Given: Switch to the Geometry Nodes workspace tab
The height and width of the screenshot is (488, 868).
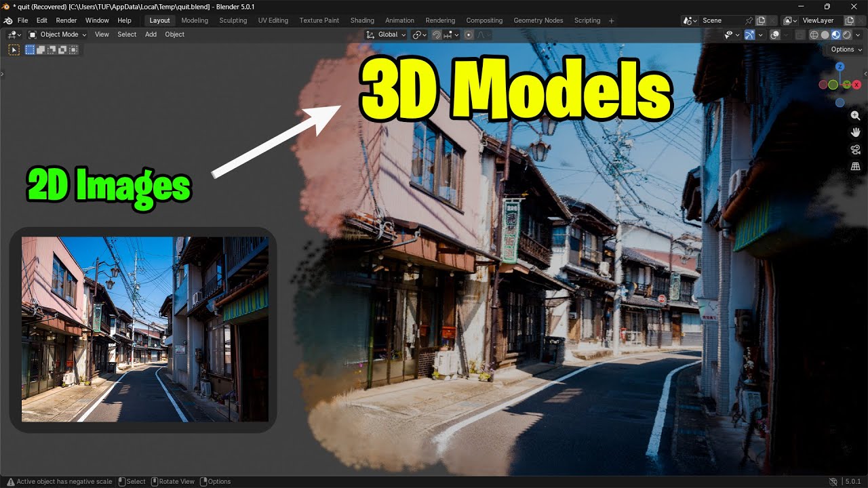Looking at the screenshot, I should pos(538,20).
